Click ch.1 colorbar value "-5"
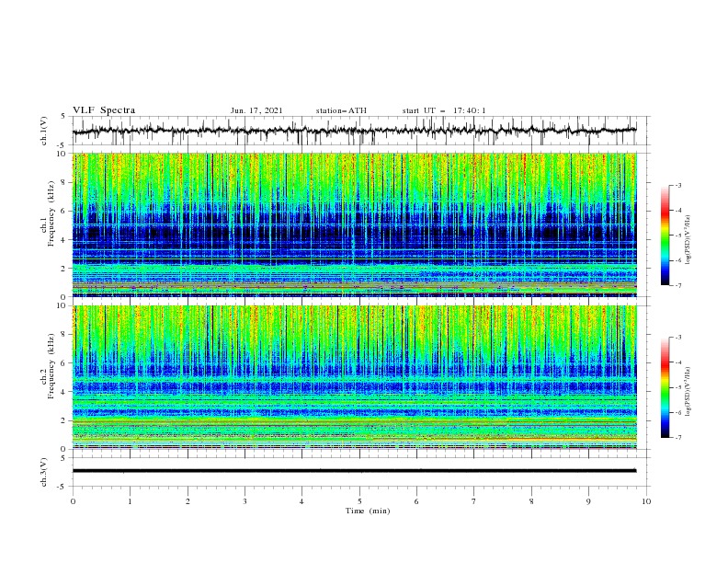The image size is (728, 563). tap(678, 236)
